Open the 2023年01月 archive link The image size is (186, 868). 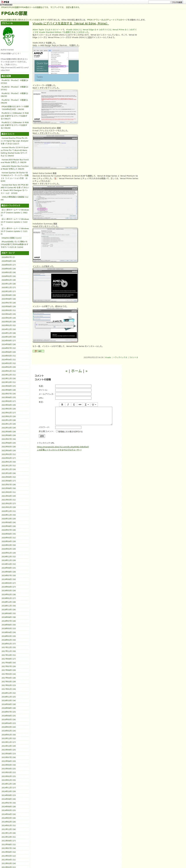coord(9,416)
